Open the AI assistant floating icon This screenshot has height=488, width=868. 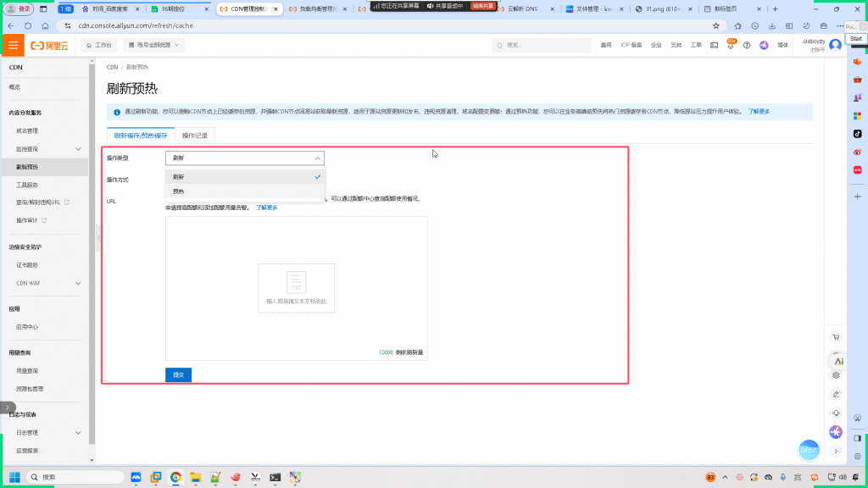837,360
